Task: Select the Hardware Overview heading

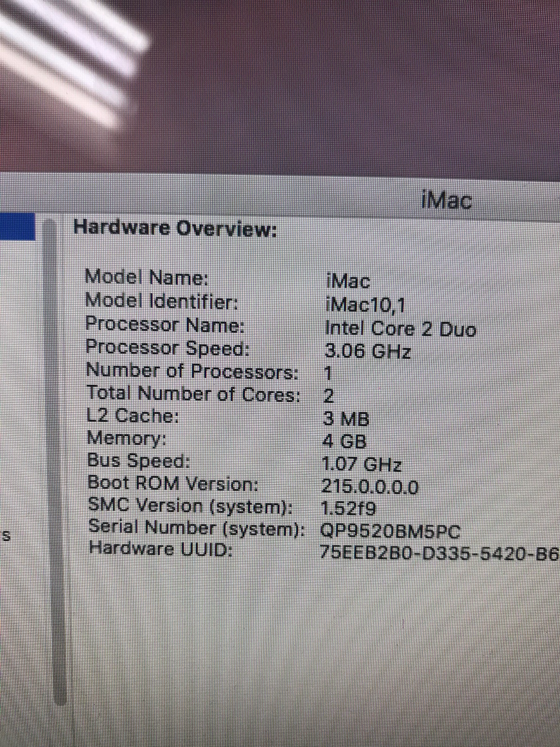Action: coord(175,229)
